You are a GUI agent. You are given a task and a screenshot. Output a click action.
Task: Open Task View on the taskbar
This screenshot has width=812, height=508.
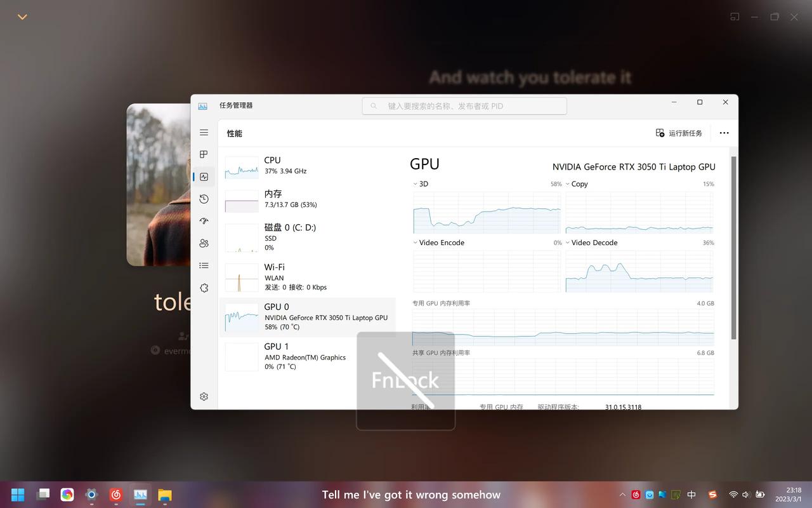click(x=43, y=495)
